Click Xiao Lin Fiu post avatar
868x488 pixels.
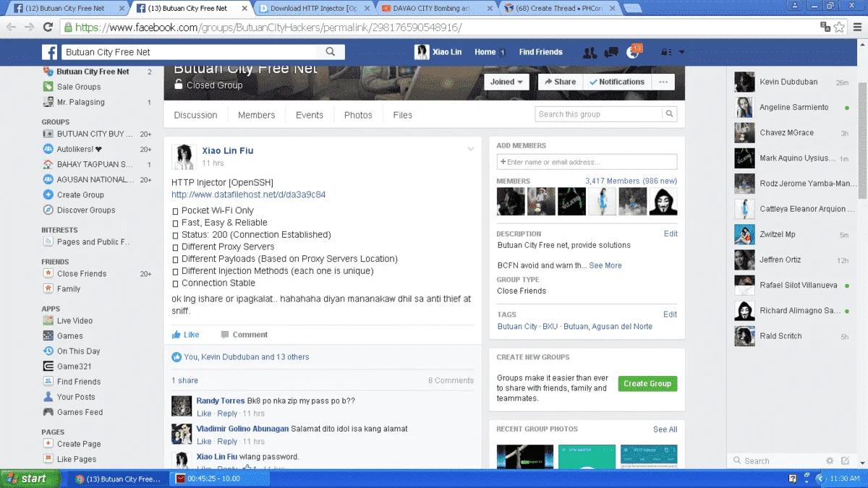click(x=184, y=156)
